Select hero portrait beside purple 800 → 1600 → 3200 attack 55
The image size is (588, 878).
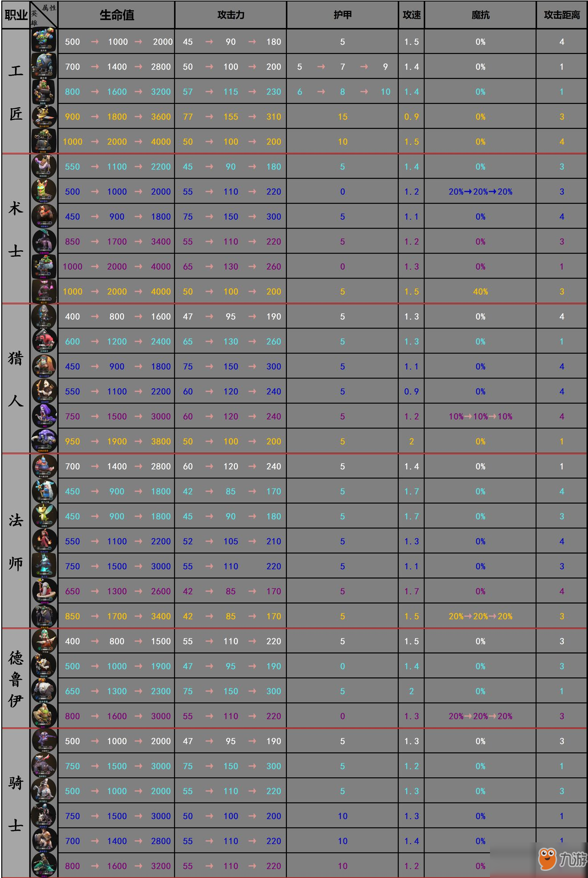tap(44, 865)
